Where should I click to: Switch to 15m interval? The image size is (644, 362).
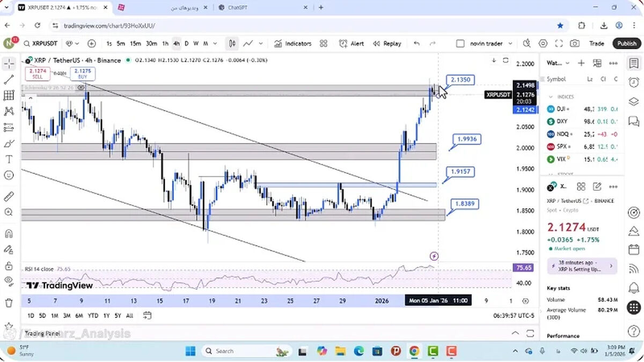135,43
